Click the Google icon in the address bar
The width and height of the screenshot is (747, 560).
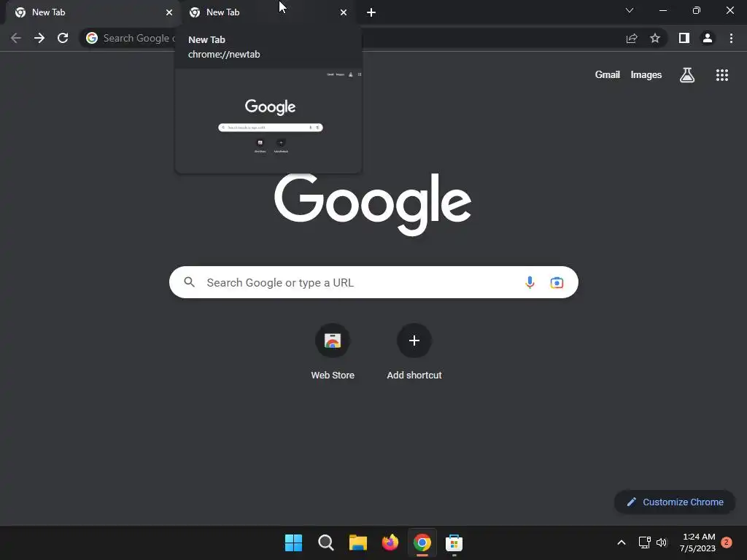coord(92,38)
